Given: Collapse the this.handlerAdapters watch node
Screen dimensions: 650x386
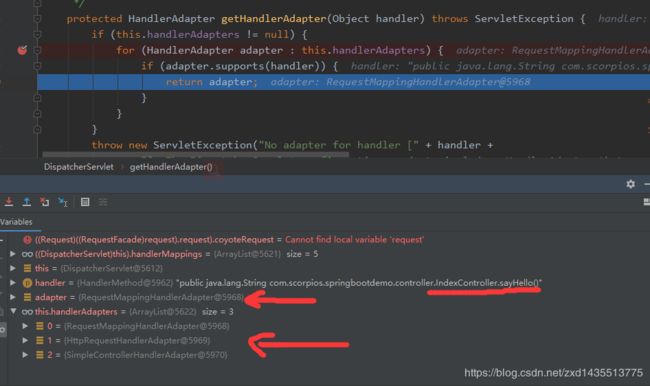Looking at the screenshot, I should click(13, 311).
